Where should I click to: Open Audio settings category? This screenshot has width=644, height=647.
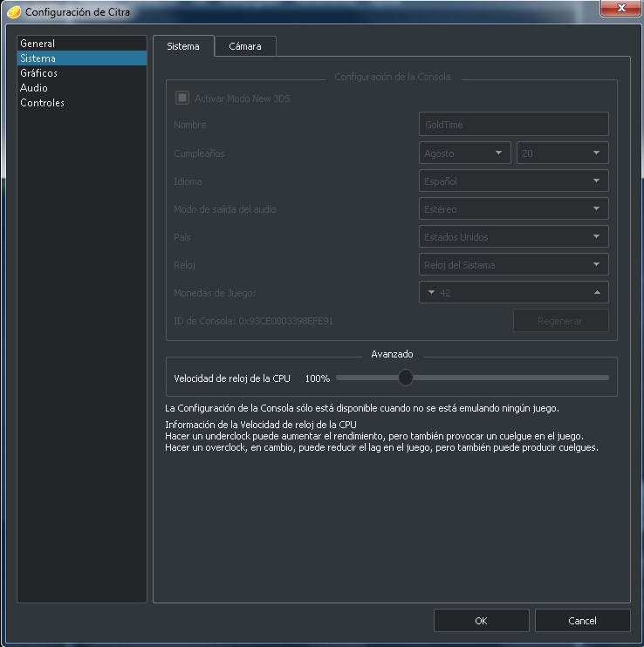point(82,88)
